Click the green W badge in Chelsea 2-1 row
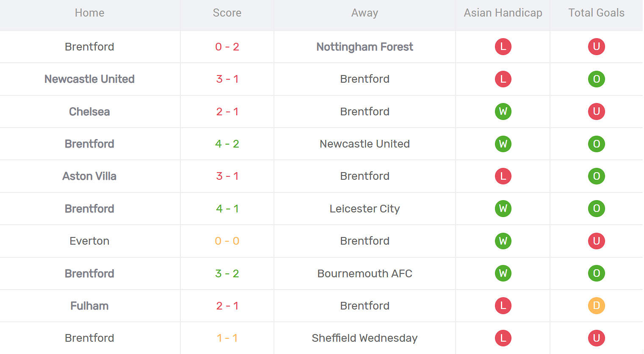 point(503,111)
